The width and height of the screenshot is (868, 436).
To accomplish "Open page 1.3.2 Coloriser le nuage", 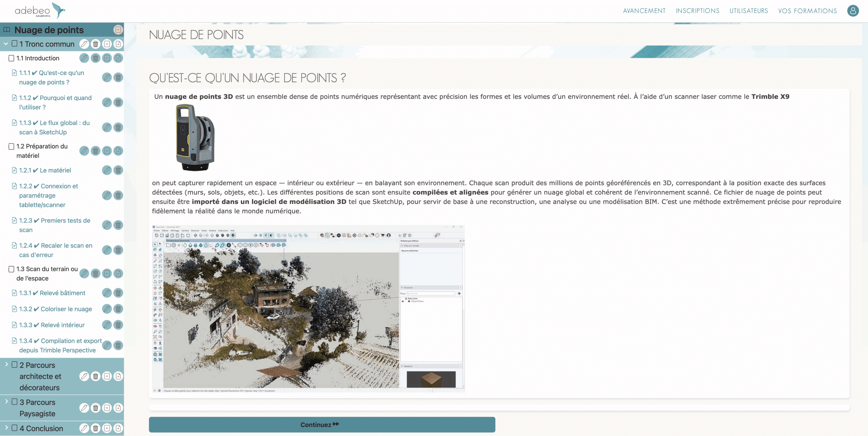I will [x=66, y=309].
